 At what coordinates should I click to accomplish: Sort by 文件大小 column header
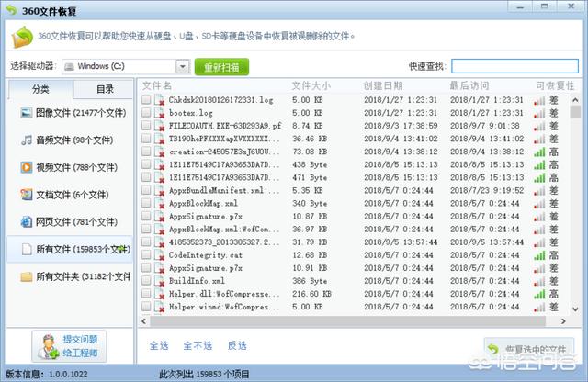(x=311, y=85)
